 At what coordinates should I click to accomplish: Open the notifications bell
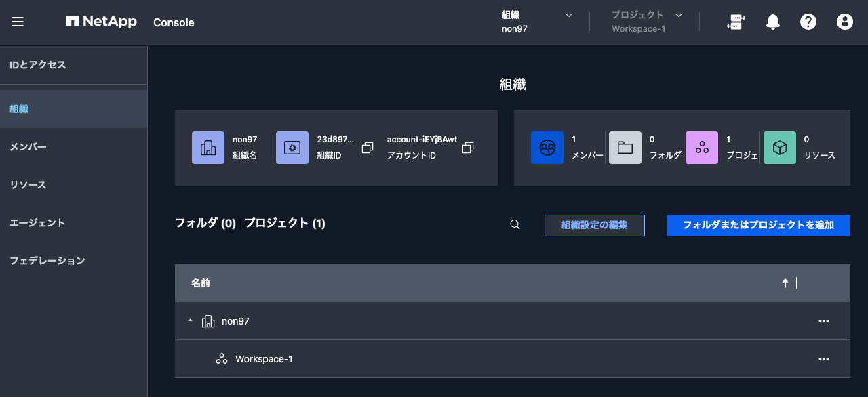[773, 22]
